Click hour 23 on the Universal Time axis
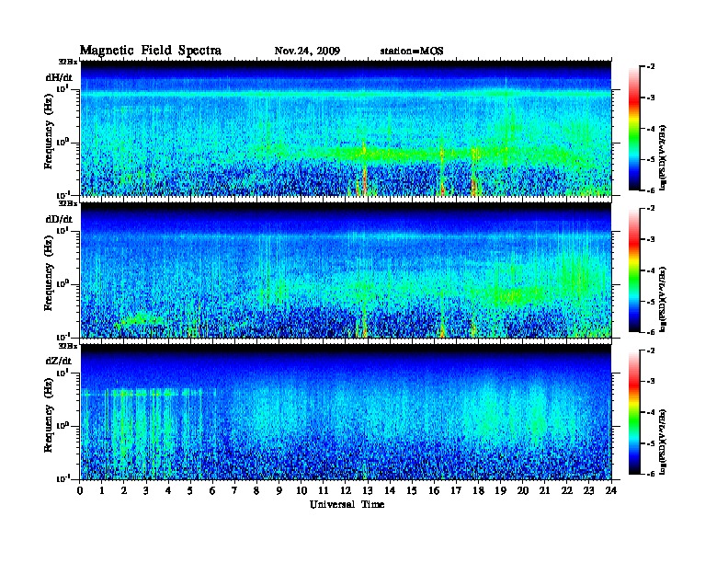 (x=588, y=490)
